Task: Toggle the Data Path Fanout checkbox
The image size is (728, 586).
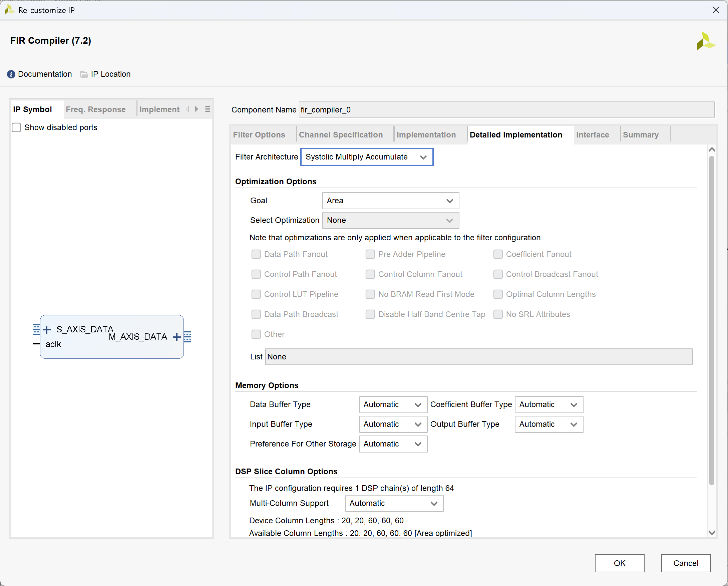Action: (256, 254)
